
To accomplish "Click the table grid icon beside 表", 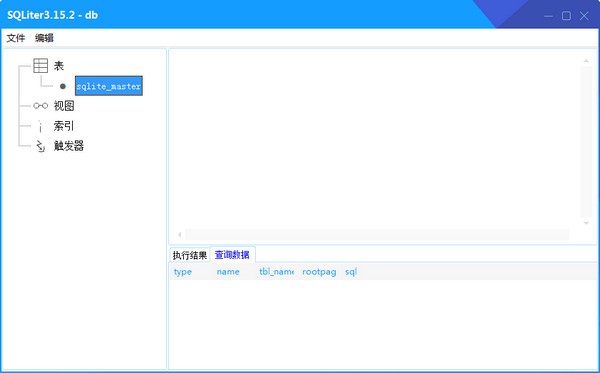I will click(x=41, y=66).
